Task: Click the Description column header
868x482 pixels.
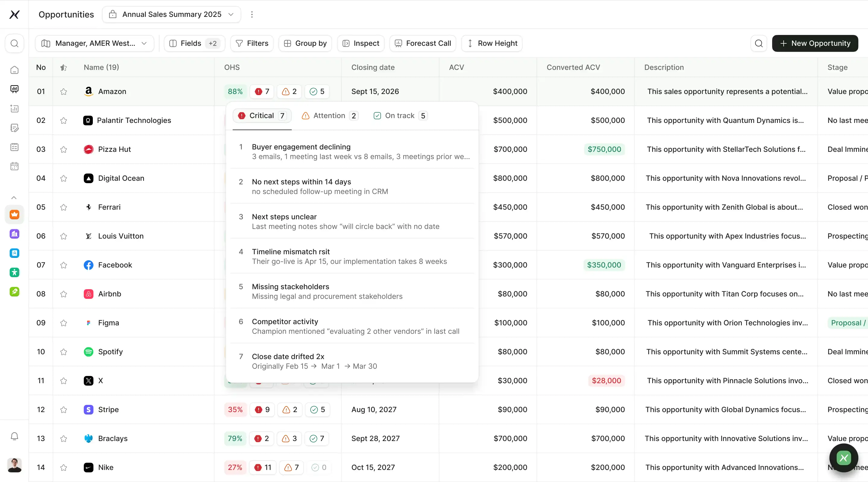Action: [664, 67]
